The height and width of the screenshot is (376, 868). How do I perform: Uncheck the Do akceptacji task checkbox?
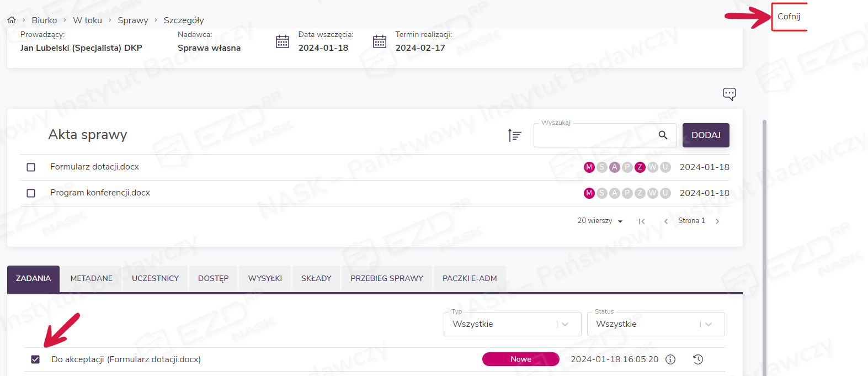click(x=35, y=359)
